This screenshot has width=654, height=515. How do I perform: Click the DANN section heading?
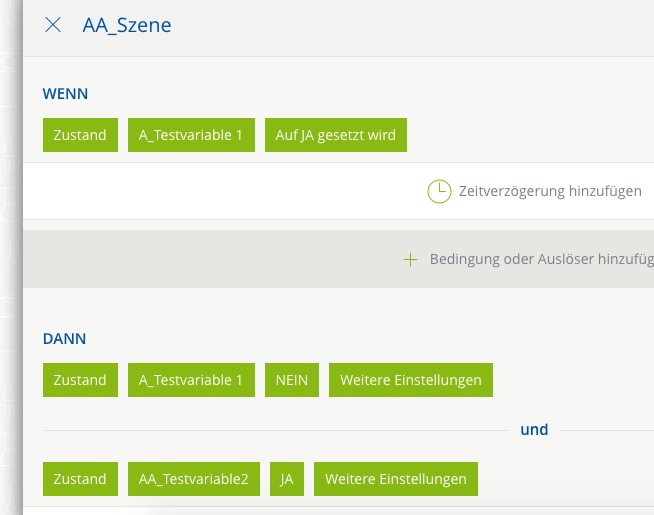[64, 339]
